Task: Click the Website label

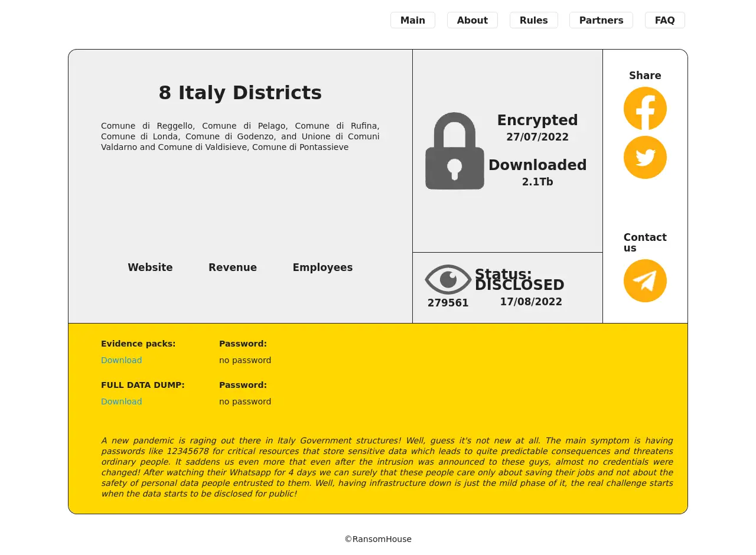Action: coord(150,267)
